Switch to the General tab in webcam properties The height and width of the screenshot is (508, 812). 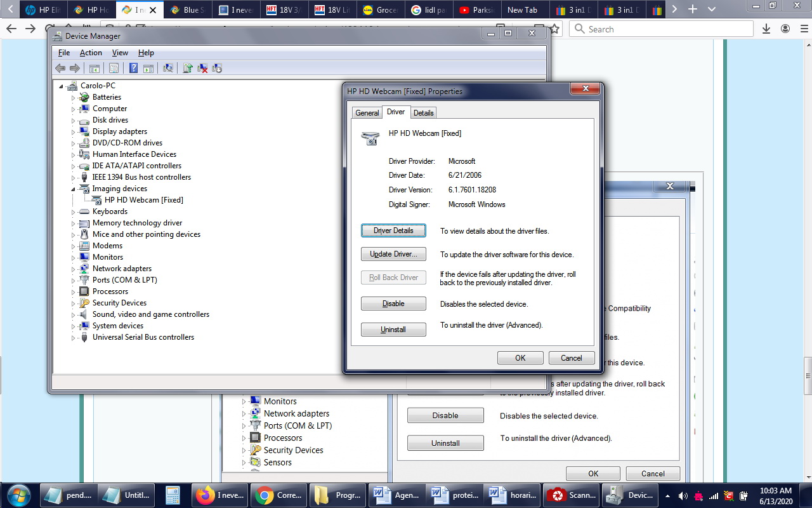click(x=367, y=112)
